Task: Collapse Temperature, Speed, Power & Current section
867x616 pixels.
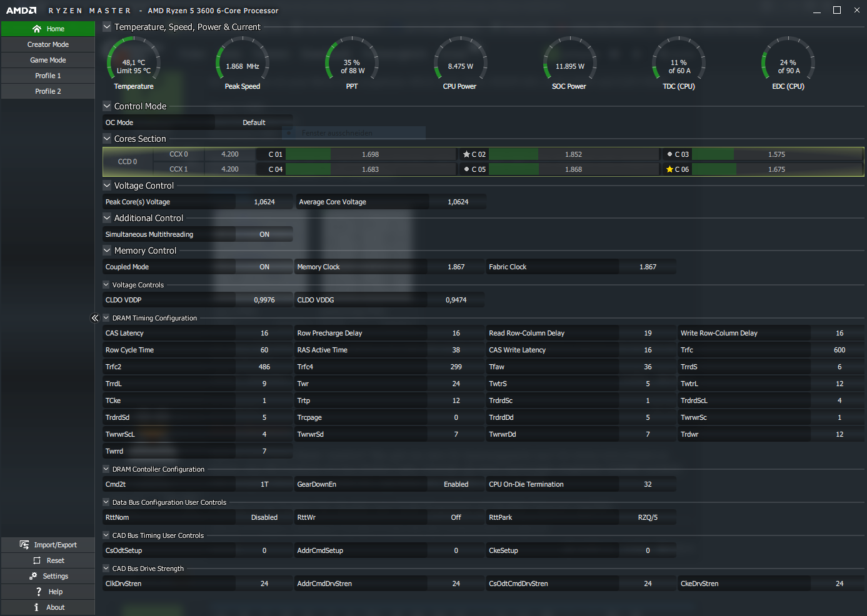Action: click(x=107, y=27)
